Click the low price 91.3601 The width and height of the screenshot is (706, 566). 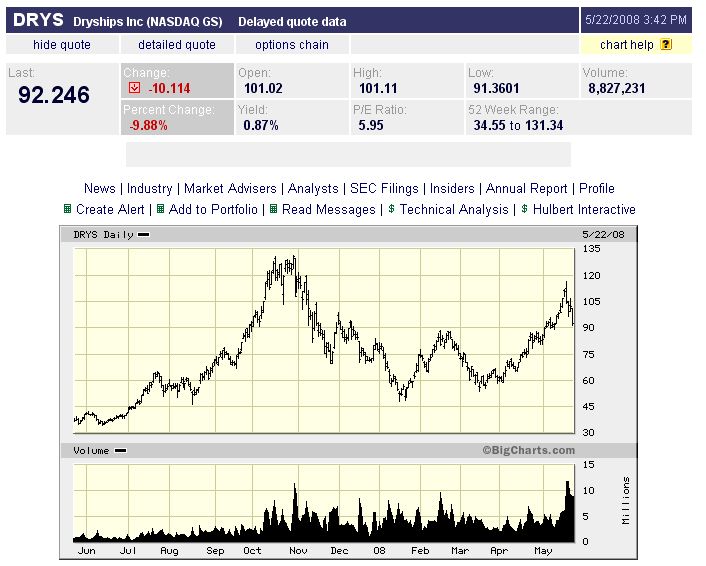tap(496, 88)
